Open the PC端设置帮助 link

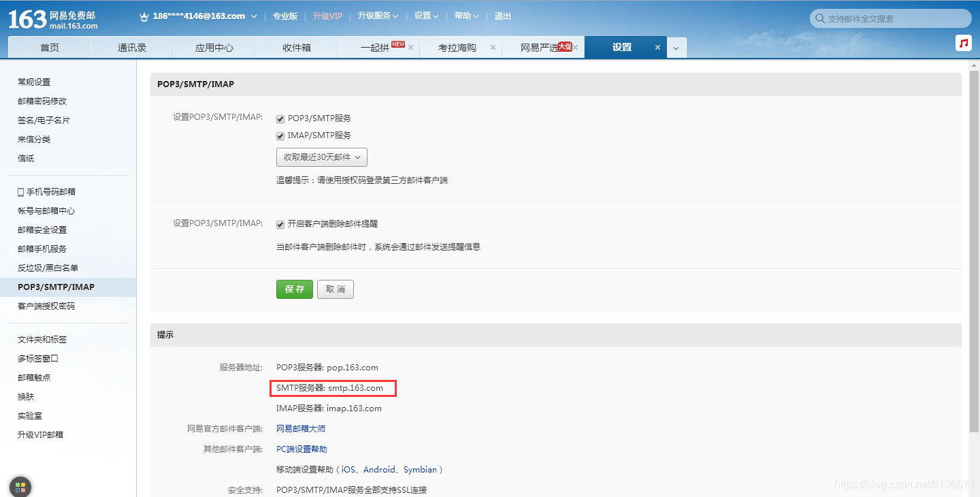tap(301, 449)
